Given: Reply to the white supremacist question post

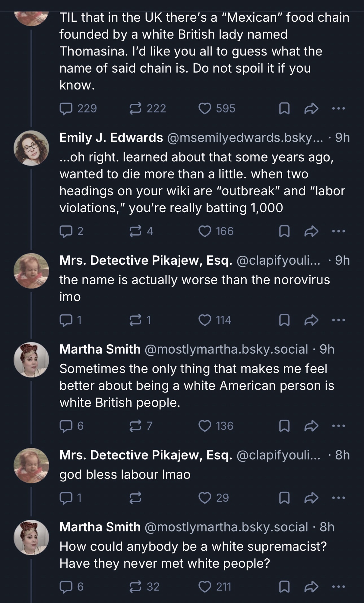Looking at the screenshot, I should [66, 586].
